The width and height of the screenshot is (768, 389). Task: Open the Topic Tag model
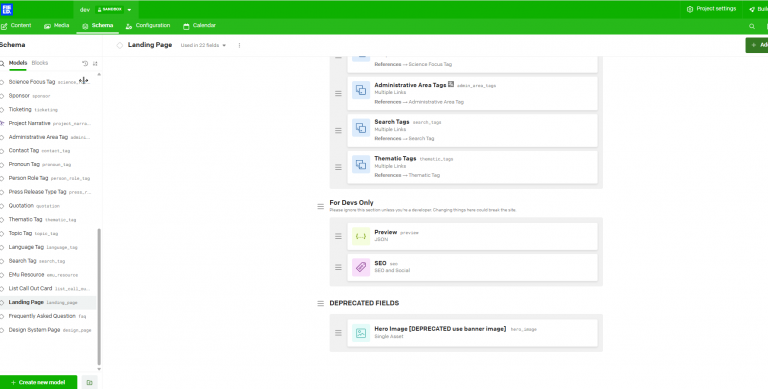click(48, 233)
